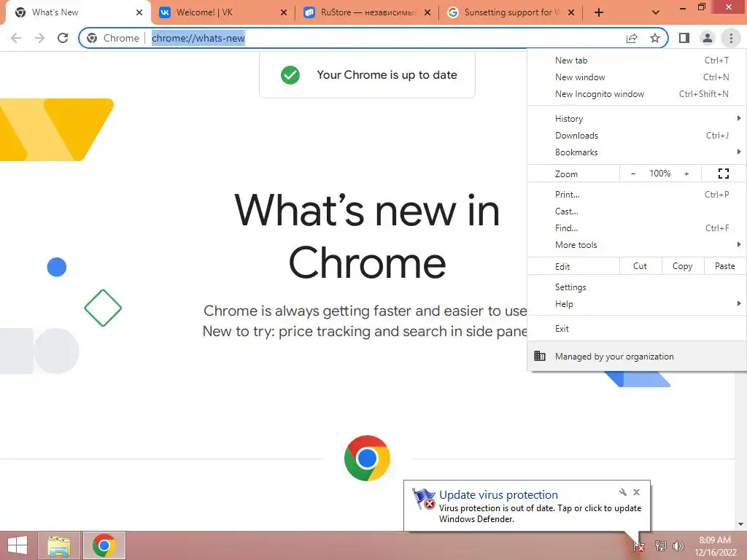The image size is (747, 560).
Task: Switch to the Welcome! | VK tab
Action: point(223,12)
